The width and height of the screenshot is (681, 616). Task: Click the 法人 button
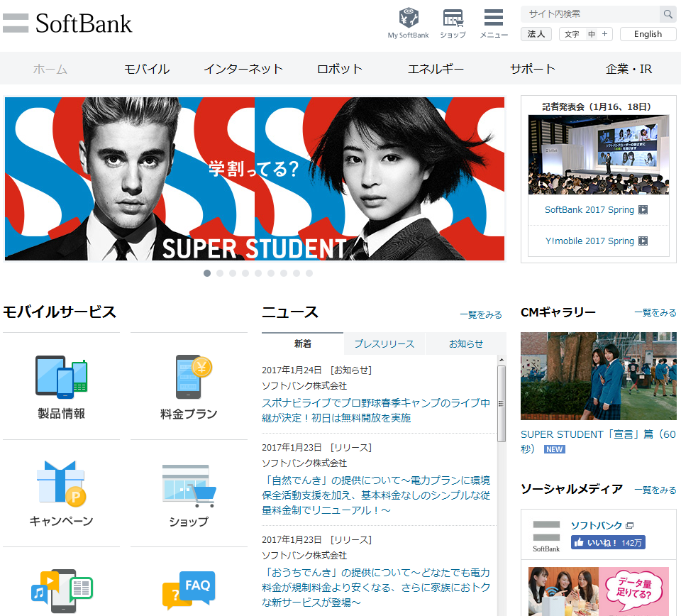click(536, 34)
